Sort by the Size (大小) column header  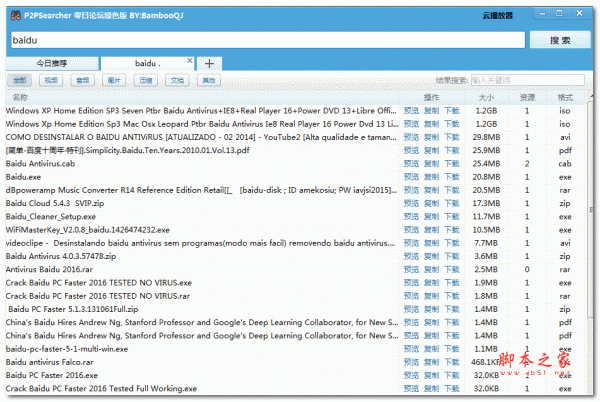486,98
